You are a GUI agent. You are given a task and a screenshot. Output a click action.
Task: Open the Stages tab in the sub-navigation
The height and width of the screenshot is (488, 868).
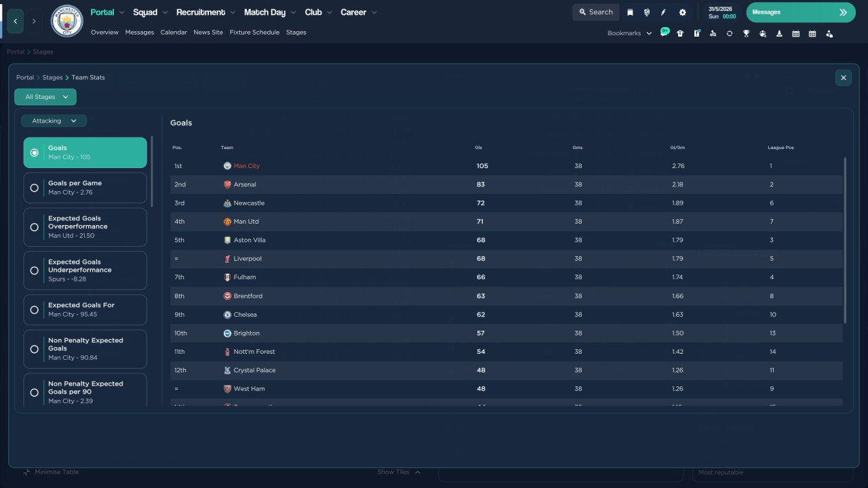click(296, 33)
